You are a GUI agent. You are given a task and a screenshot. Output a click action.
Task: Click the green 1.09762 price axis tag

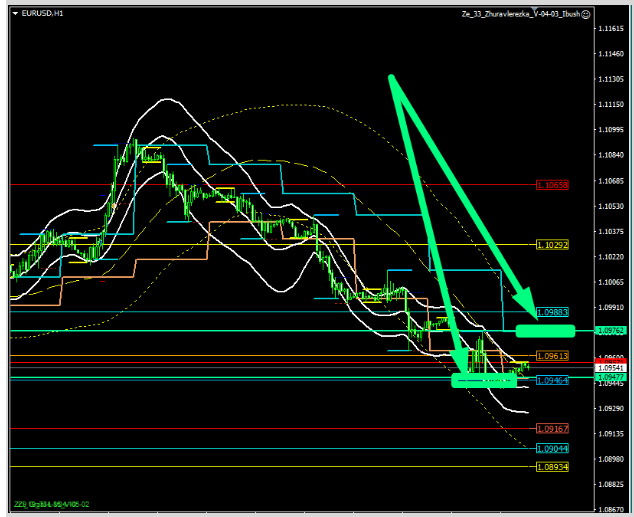609,330
